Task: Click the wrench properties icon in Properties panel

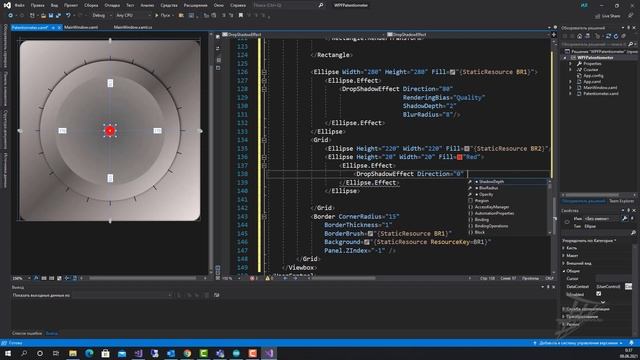Action: coord(624,218)
